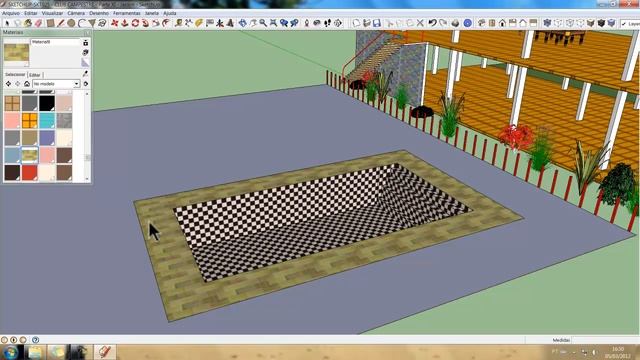
Task: Choose the Rotate tool
Action: [x=135, y=23]
